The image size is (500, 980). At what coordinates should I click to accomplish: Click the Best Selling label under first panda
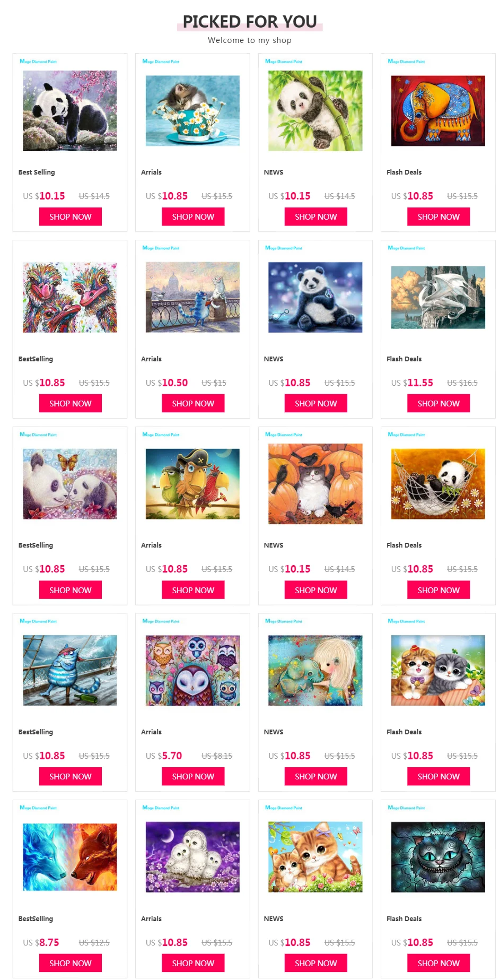coord(37,172)
